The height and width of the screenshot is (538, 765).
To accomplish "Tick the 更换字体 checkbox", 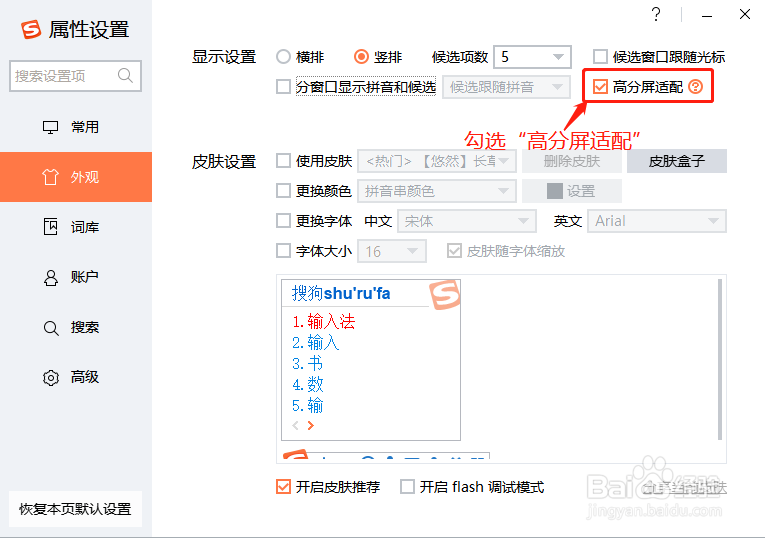I will [283, 221].
